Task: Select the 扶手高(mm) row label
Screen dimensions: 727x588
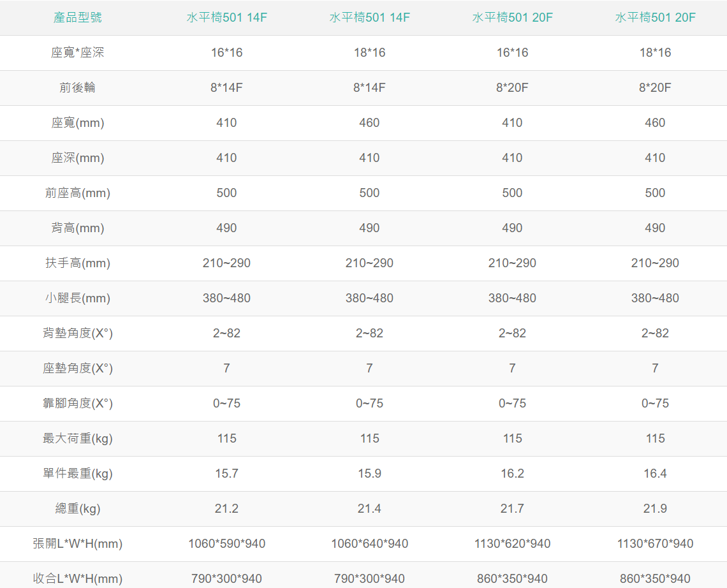Action: 77,263
